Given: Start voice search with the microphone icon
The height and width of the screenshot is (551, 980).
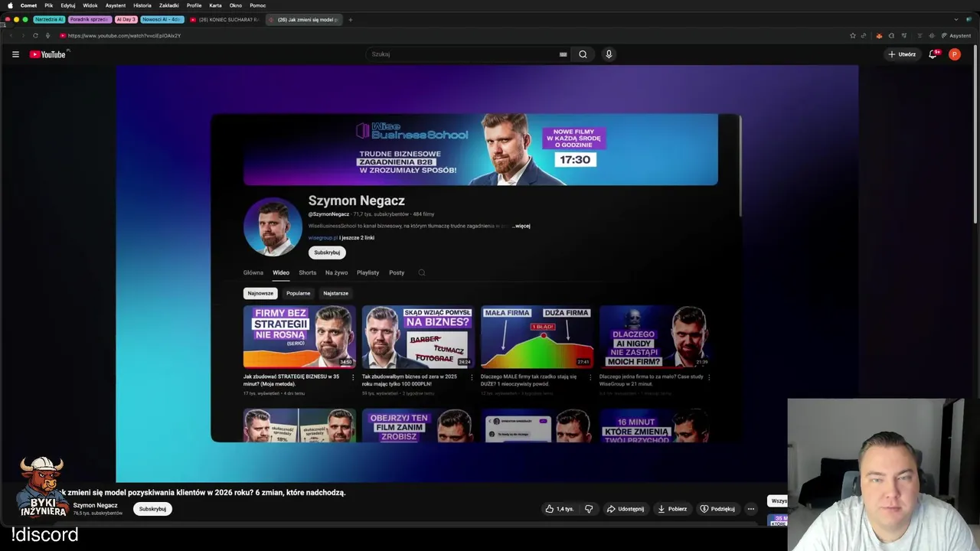Looking at the screenshot, I should coord(609,54).
